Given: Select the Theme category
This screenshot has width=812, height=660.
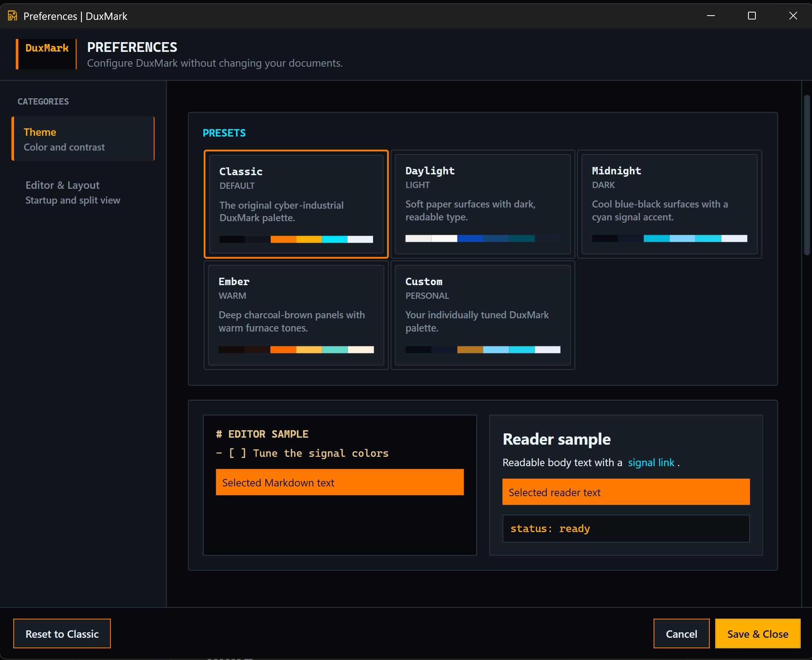Looking at the screenshot, I should point(83,139).
